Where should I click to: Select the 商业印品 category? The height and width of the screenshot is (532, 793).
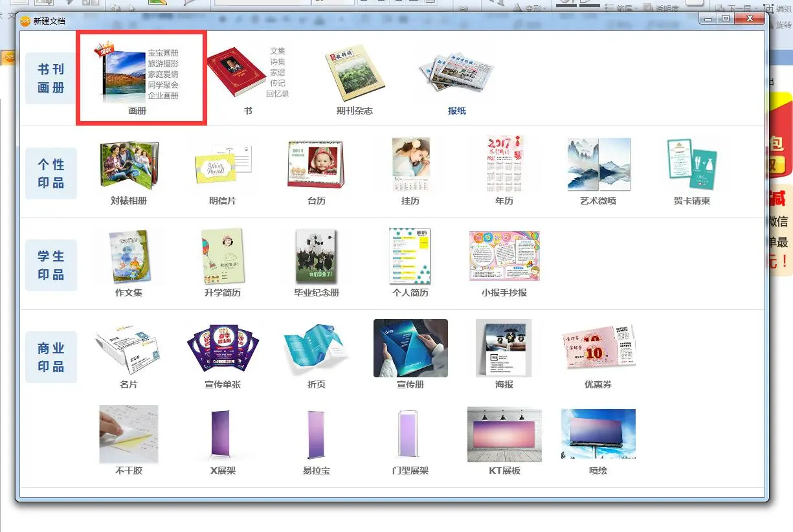point(51,357)
